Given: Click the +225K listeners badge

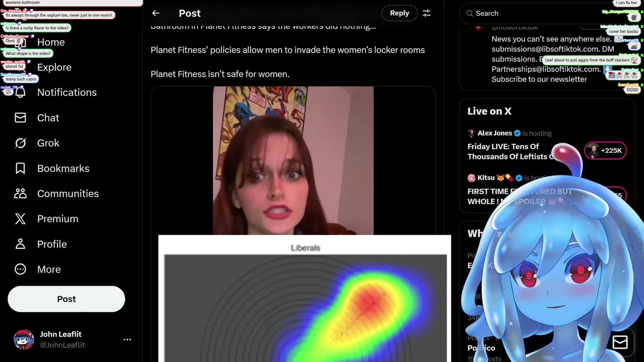Looking at the screenshot, I should click(605, 150).
